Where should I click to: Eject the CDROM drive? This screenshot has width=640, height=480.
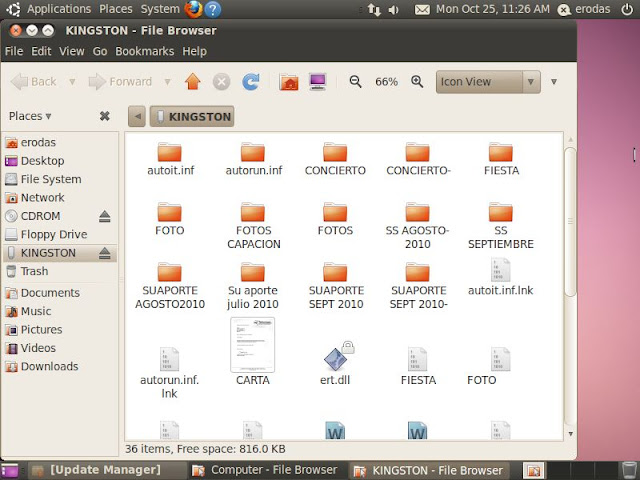coord(104,216)
